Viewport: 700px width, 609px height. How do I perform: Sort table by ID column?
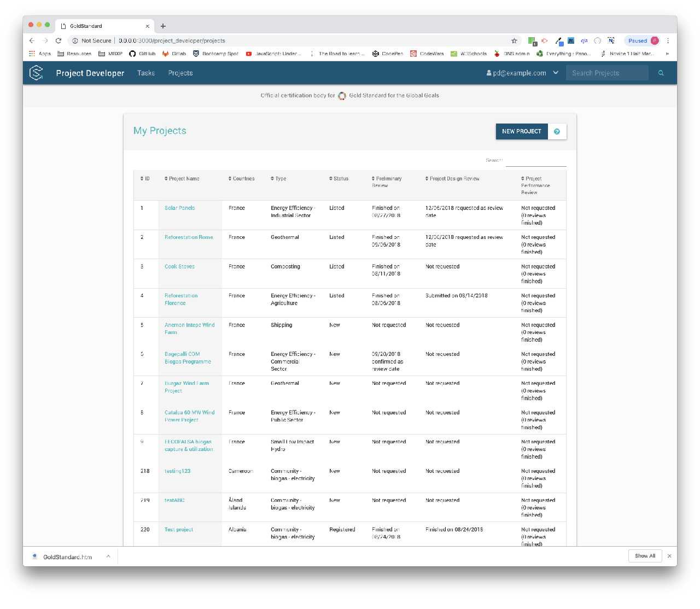pyautogui.click(x=145, y=179)
